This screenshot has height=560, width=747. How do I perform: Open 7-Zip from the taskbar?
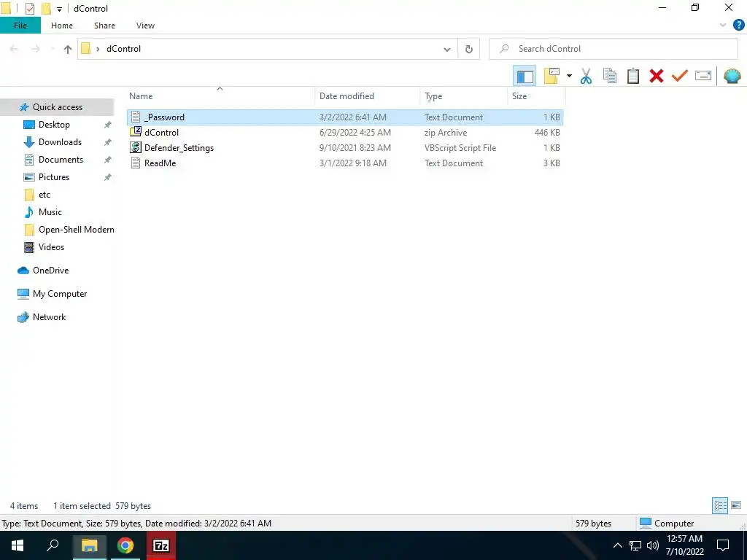click(x=161, y=545)
